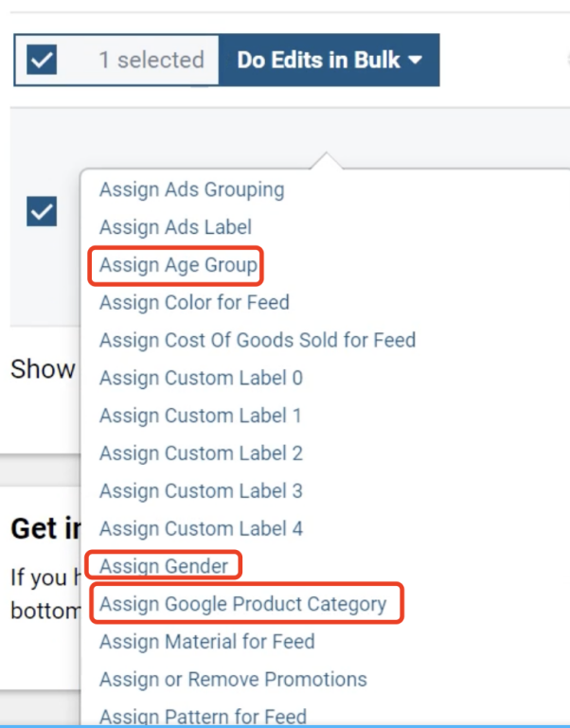
Task: Select Assign Ads Label option
Action: [175, 227]
